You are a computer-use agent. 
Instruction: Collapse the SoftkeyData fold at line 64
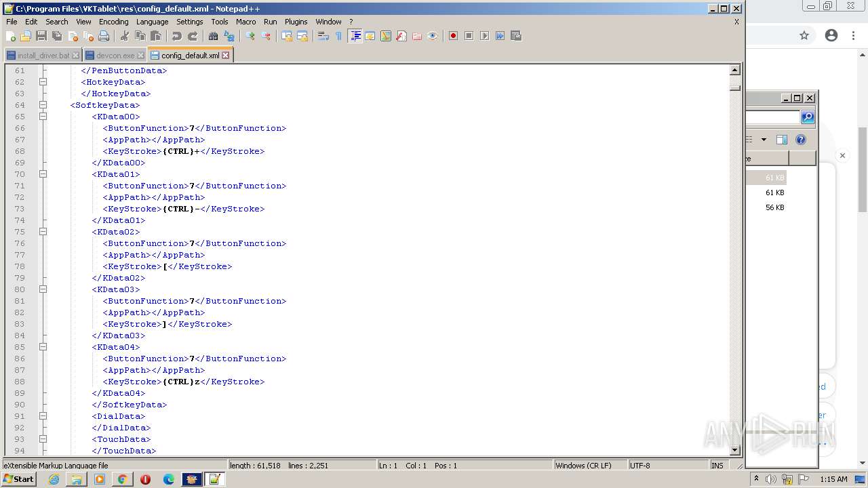[x=43, y=105]
